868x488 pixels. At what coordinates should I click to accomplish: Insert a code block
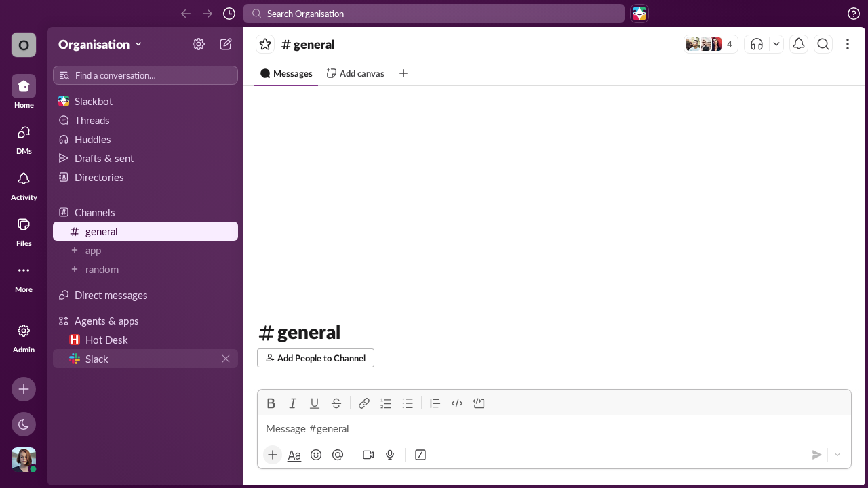point(479,403)
